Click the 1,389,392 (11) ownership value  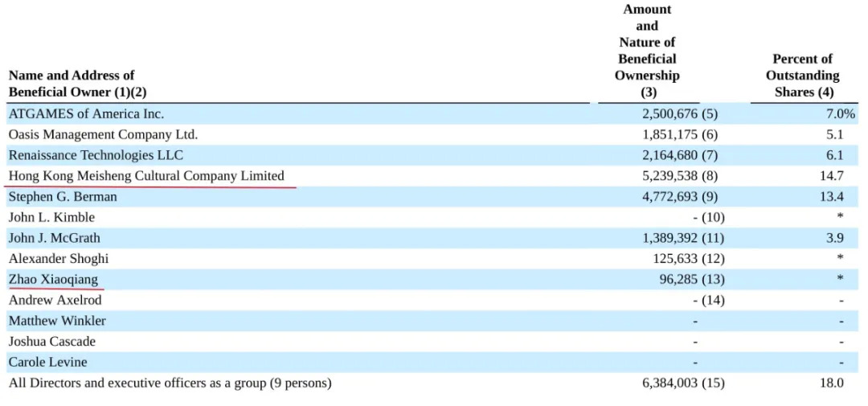(683, 238)
